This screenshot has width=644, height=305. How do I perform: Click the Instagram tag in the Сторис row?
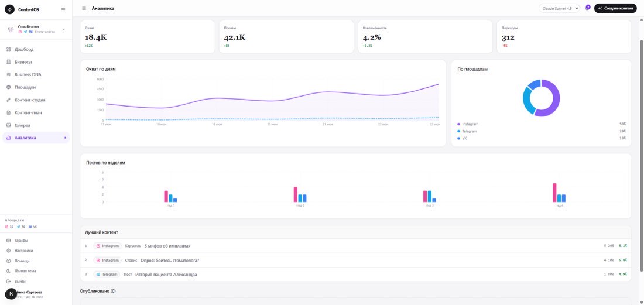click(108, 261)
